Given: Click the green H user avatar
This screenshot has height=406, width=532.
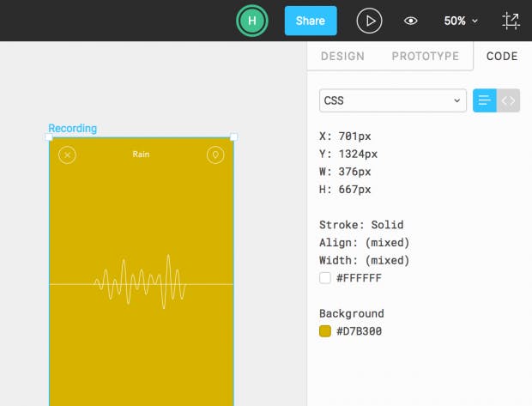Looking at the screenshot, I should (x=252, y=21).
